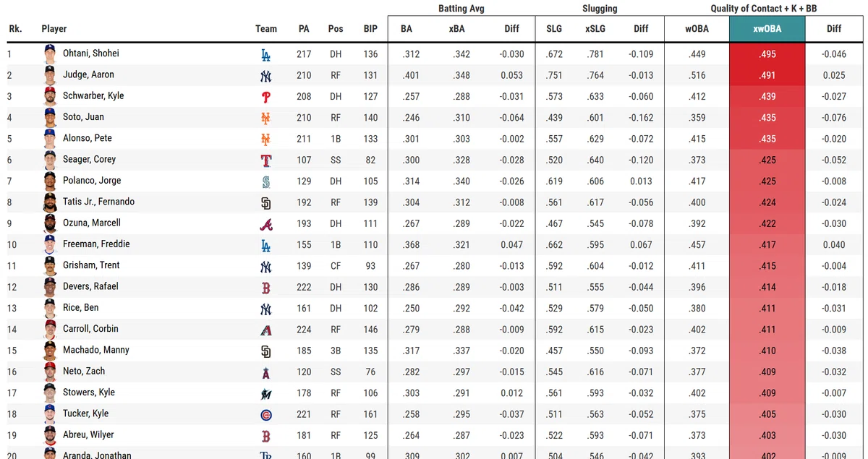Image resolution: width=868 pixels, height=459 pixels.
Task: Select the red .495 xwOBA cell
Action: pyautogui.click(x=767, y=54)
